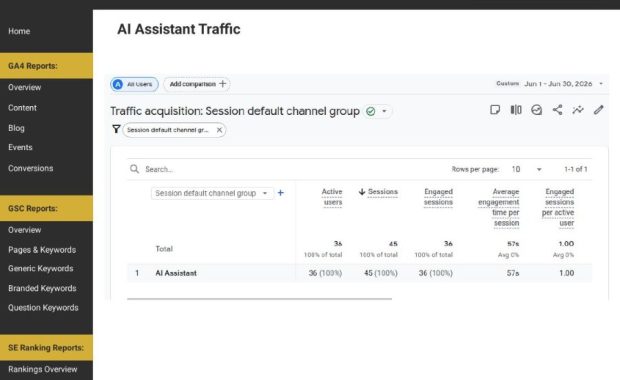The image size is (620, 380).
Task: Select the All Users segment chip
Action: pos(134,84)
